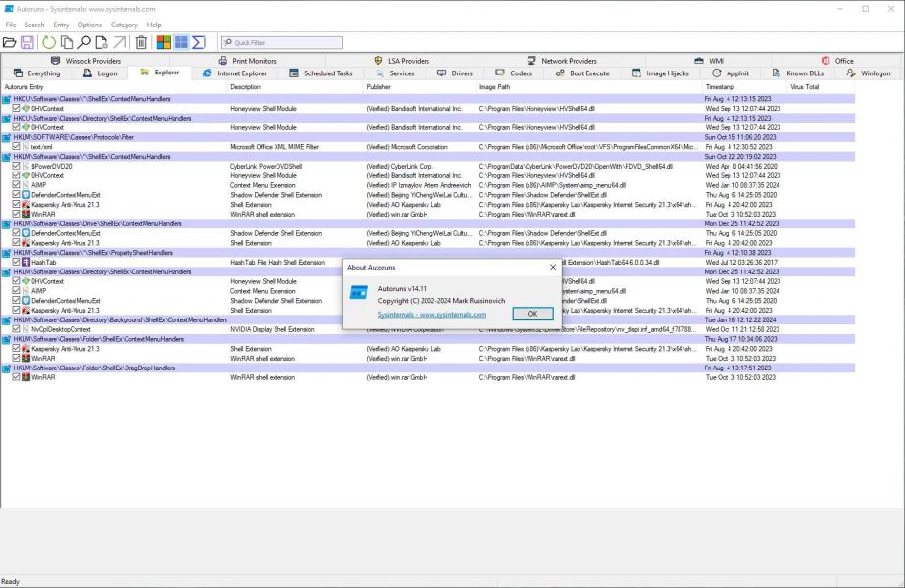
Task: Sort by the Timestamp column header
Action: click(744, 87)
